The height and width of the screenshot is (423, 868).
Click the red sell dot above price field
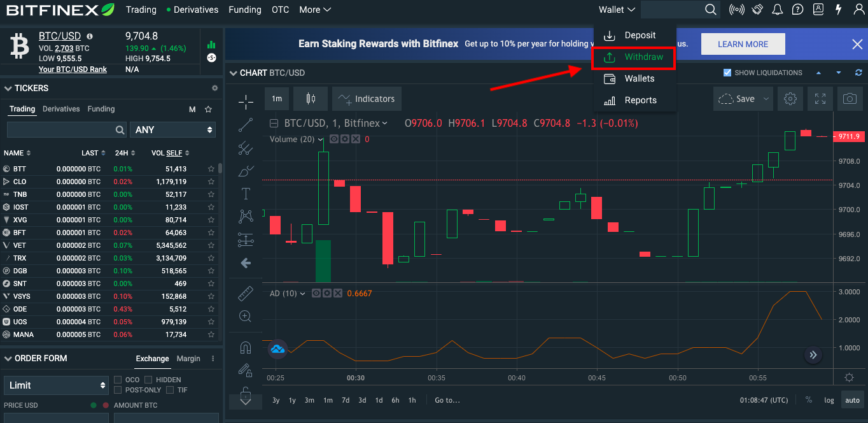pos(106,405)
